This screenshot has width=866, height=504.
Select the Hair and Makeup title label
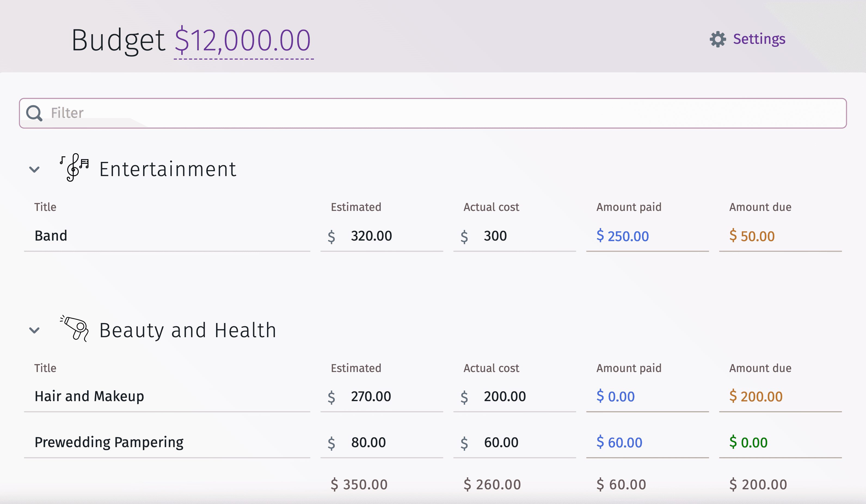pyautogui.click(x=89, y=395)
